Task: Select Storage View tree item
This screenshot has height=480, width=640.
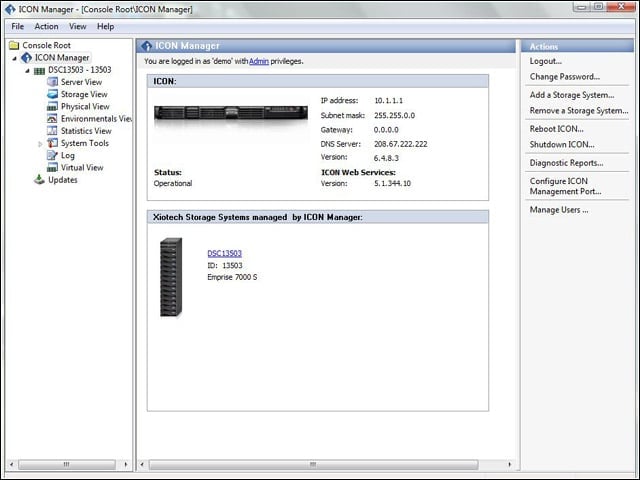Action: click(84, 94)
